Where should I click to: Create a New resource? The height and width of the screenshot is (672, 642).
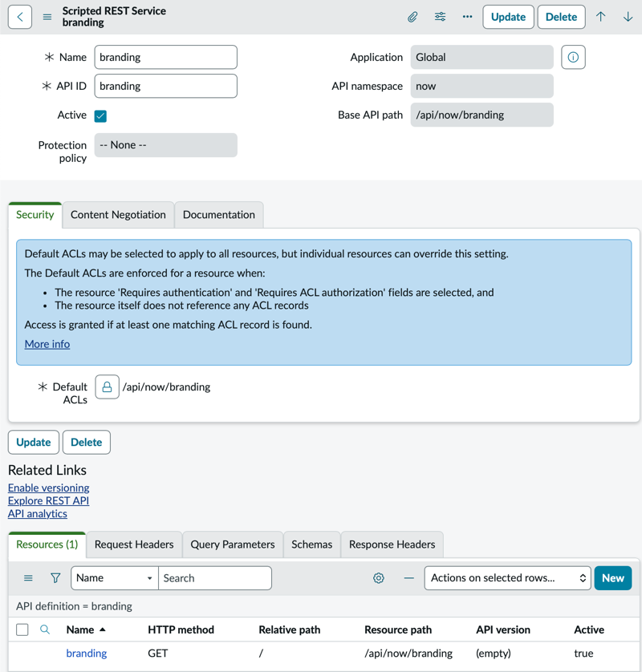(x=613, y=578)
